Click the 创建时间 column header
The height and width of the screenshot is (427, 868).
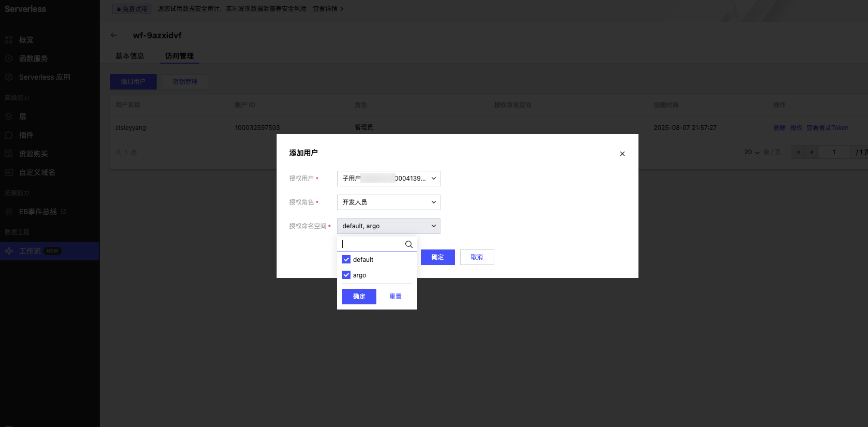pos(666,105)
